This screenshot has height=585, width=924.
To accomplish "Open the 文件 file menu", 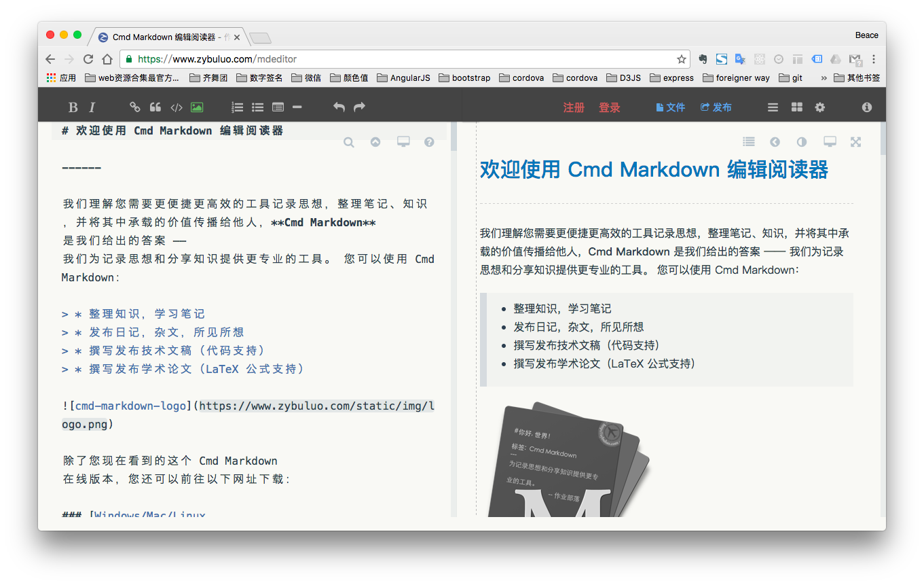I will coord(671,107).
